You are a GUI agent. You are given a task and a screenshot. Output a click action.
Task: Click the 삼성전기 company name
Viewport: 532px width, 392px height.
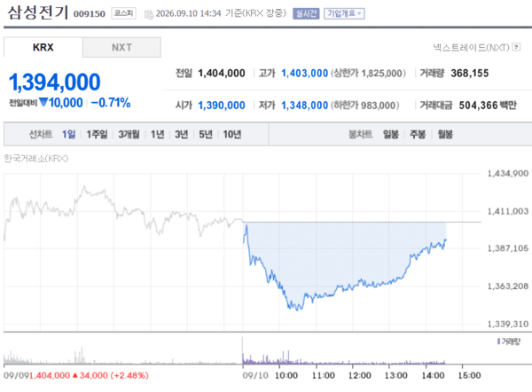pyautogui.click(x=37, y=12)
